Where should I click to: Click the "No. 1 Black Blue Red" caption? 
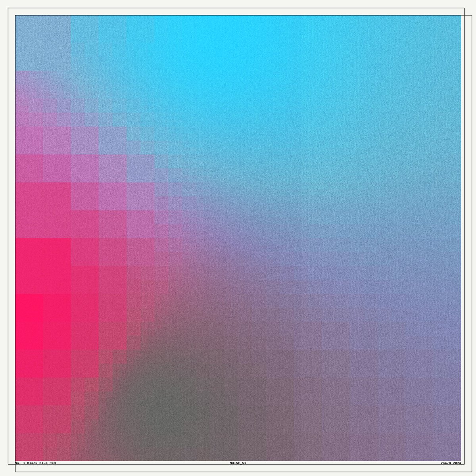pos(35,463)
